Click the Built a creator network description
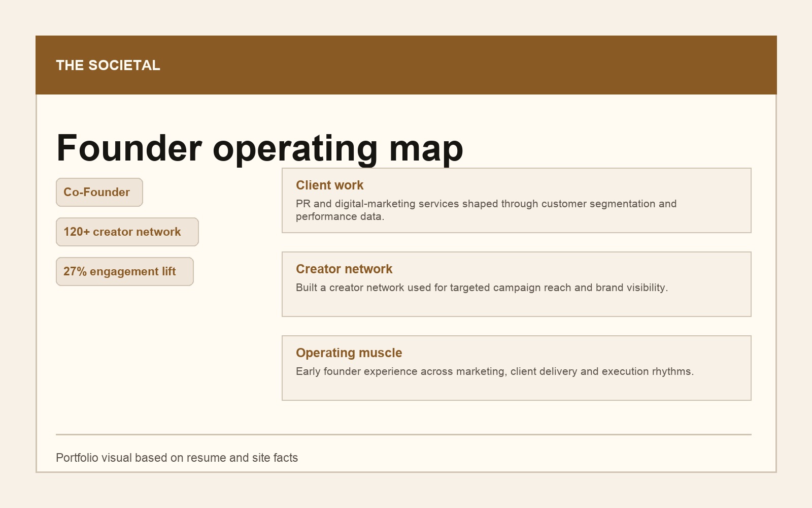Image resolution: width=812 pixels, height=508 pixels. [x=482, y=288]
